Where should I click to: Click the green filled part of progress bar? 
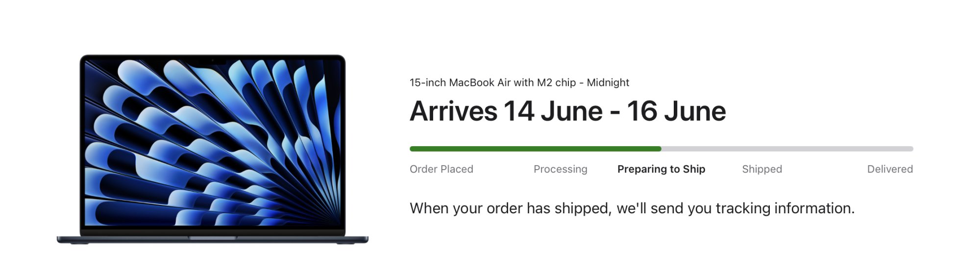[x=535, y=149]
